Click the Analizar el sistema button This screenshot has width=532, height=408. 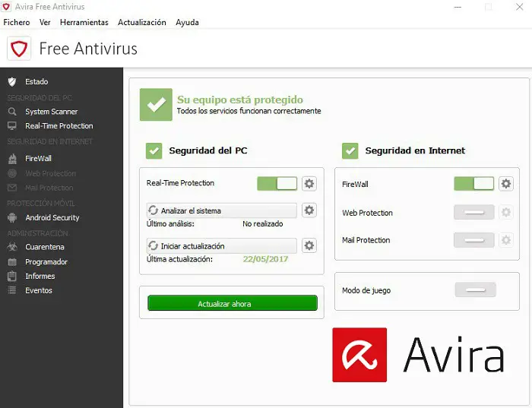[222, 210]
